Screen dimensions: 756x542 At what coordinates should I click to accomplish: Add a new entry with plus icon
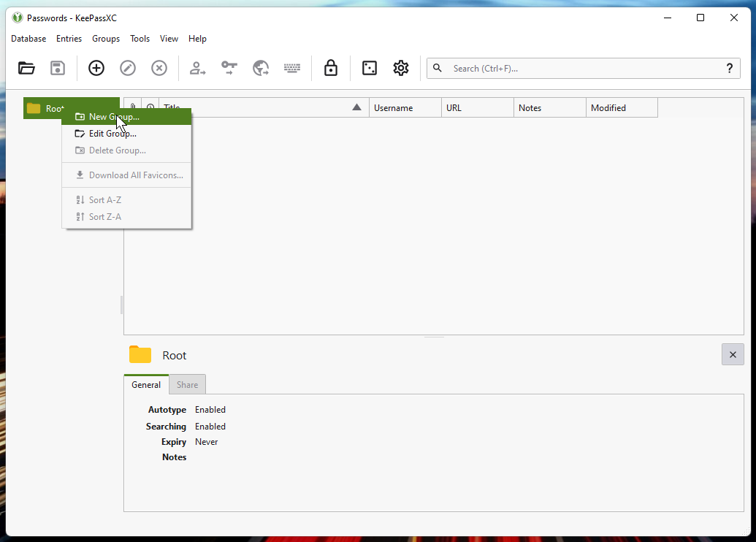pos(96,68)
